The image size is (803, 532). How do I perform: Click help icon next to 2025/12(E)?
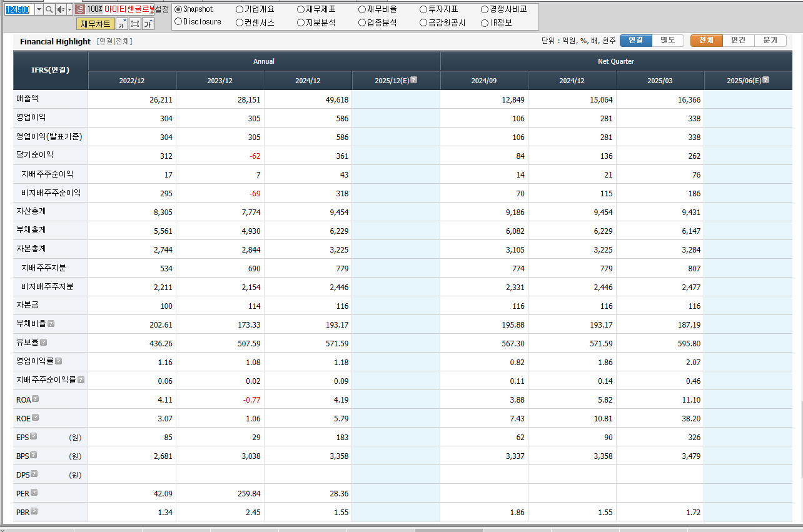point(413,80)
